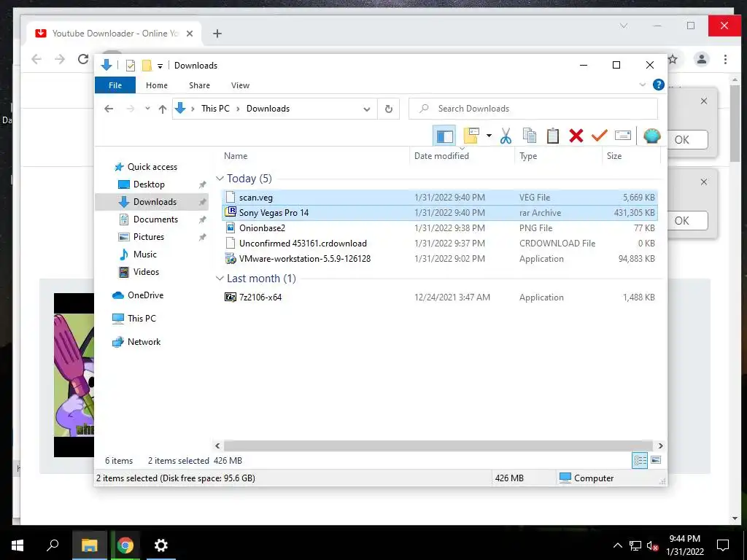Reload the page in Chrome
Viewport: 747px width, 560px height.
83,59
